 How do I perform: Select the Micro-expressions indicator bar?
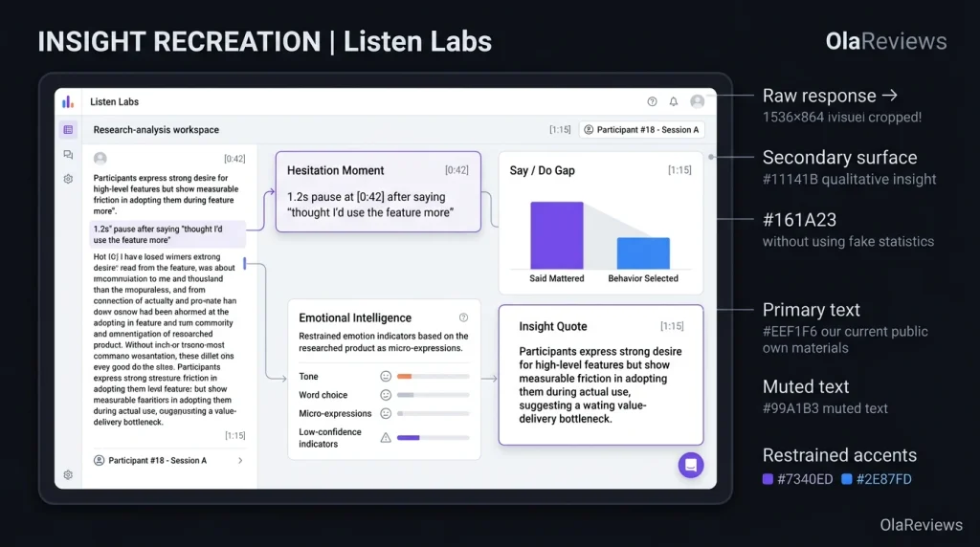tap(434, 413)
